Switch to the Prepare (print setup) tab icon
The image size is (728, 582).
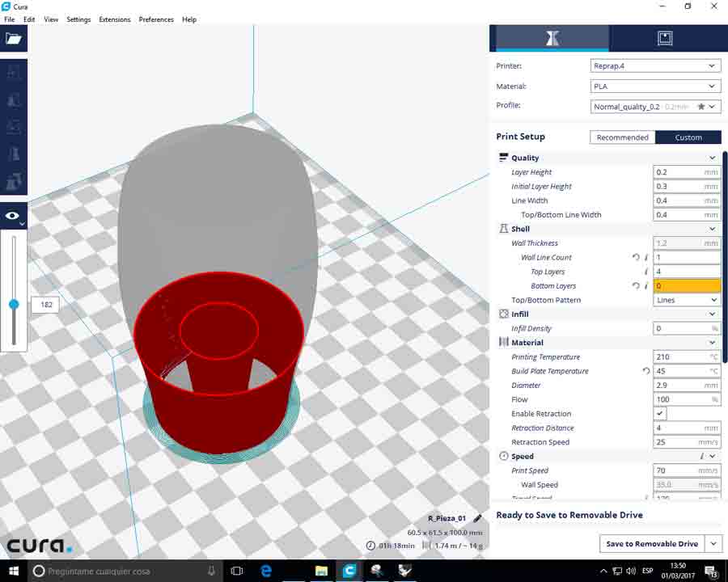[552, 39]
